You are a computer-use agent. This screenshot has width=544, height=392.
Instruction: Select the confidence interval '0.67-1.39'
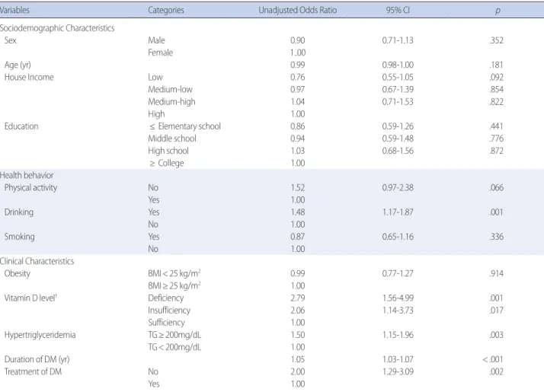(398, 89)
